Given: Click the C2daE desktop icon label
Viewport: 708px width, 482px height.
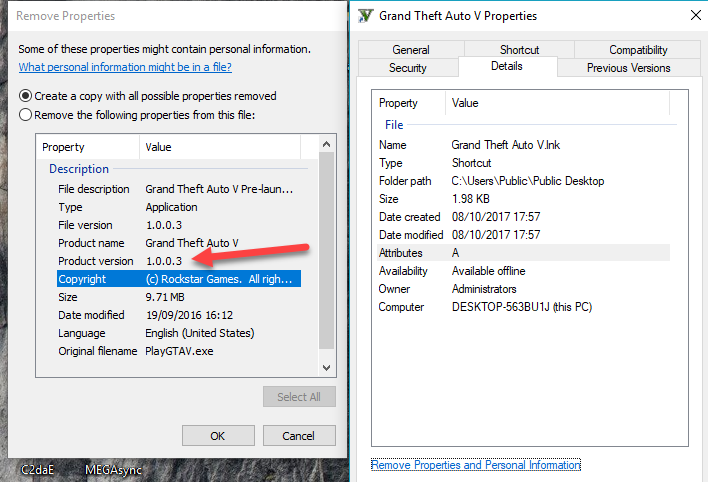Looking at the screenshot, I should click(37, 470).
